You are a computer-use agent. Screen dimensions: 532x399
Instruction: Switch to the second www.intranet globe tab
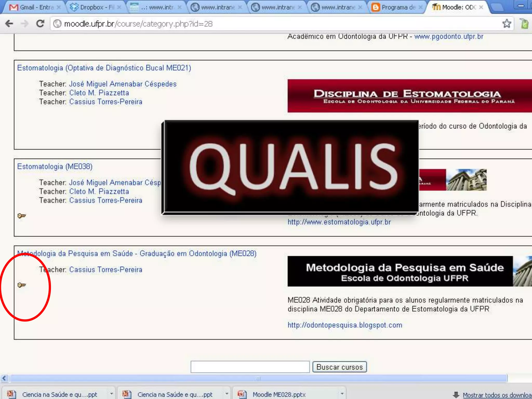[x=277, y=7]
